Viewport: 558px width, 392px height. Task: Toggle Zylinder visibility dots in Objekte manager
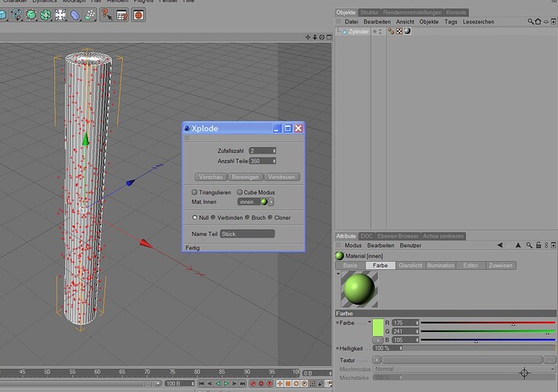coord(380,32)
